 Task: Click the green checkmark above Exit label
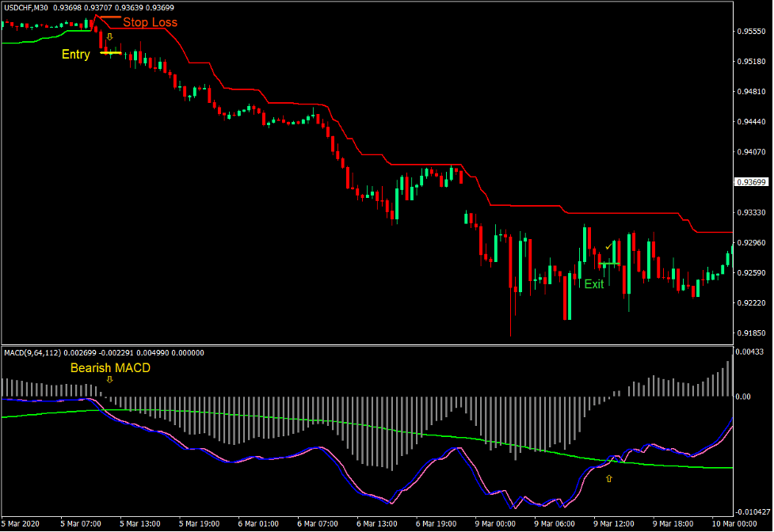(610, 247)
